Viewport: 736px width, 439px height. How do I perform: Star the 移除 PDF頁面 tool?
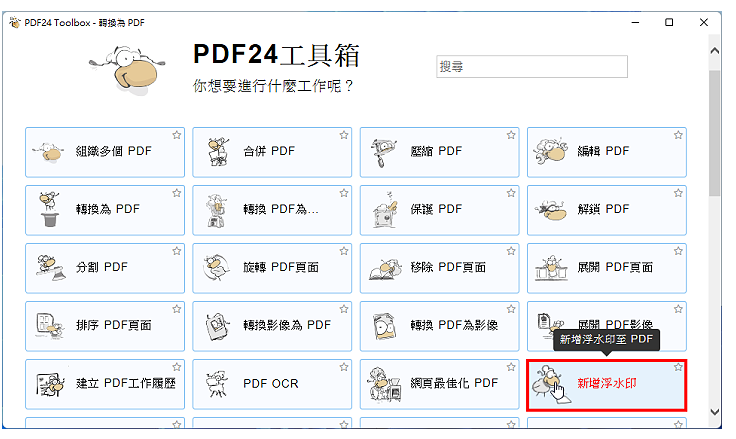pyautogui.click(x=511, y=251)
